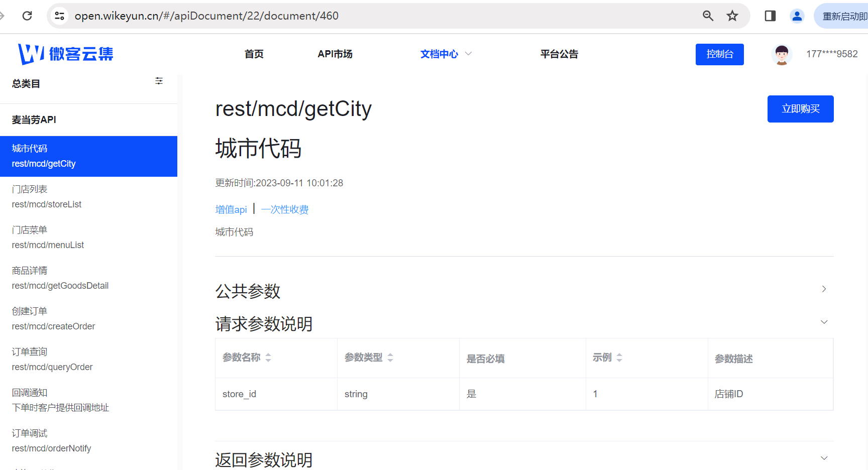Image resolution: width=868 pixels, height=470 pixels.
Task: Click the filter icon next to 总类目
Action: tap(159, 81)
